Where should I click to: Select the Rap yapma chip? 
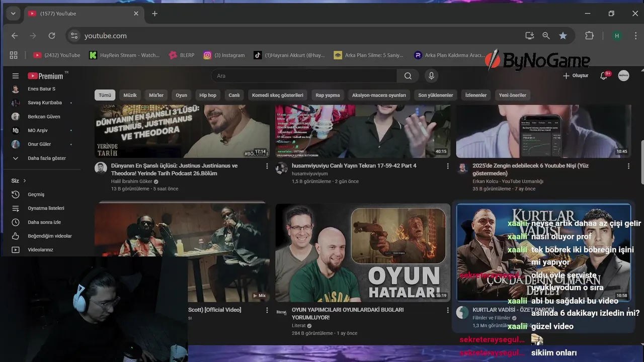(x=328, y=95)
